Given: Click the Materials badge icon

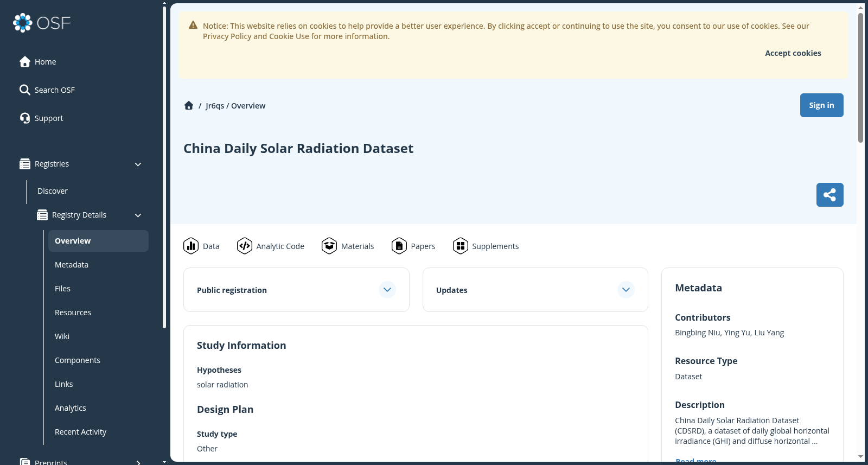Looking at the screenshot, I should click(x=329, y=246).
